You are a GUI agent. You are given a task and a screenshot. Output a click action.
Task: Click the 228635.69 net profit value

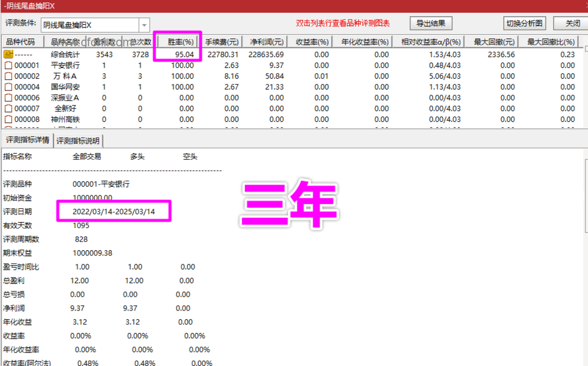[266, 54]
